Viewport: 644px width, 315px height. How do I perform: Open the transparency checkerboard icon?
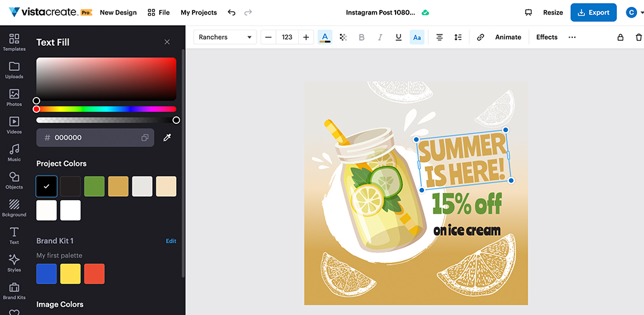[x=343, y=37]
